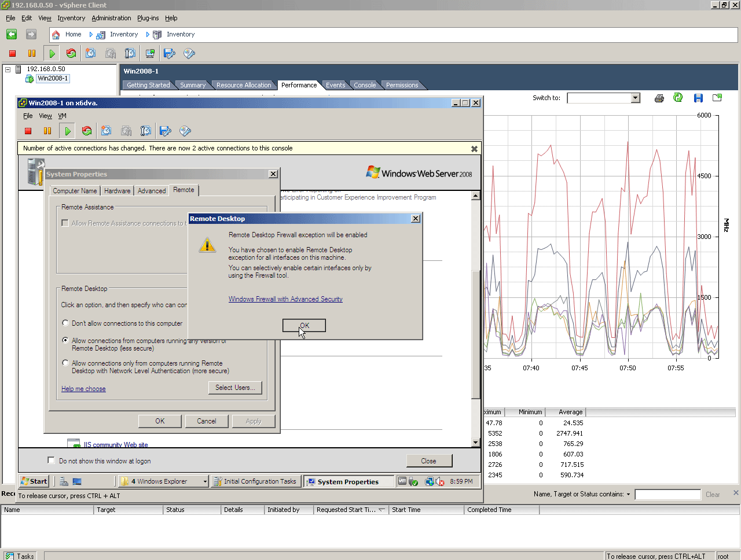Click the Tasks button in the status bar
This screenshot has height=560, width=741.
(x=19, y=556)
